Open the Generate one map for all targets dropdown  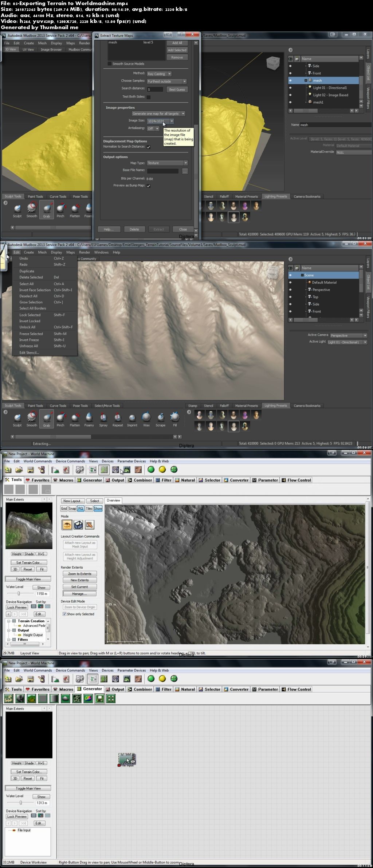pos(158,114)
